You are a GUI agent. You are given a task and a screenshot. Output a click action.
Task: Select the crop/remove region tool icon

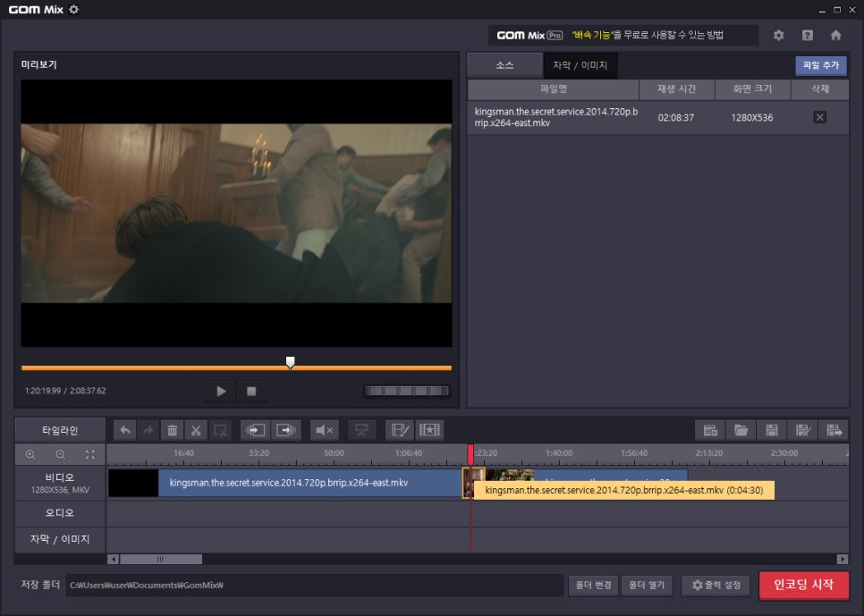[x=220, y=430]
